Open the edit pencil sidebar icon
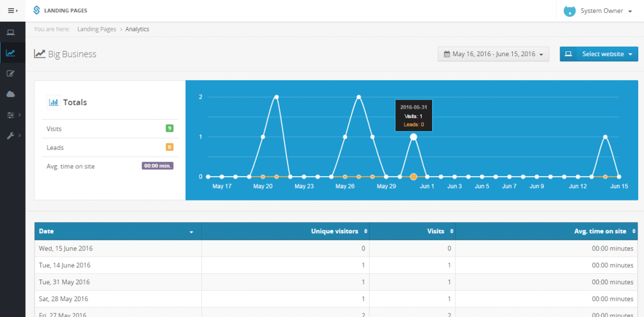 click(11, 74)
